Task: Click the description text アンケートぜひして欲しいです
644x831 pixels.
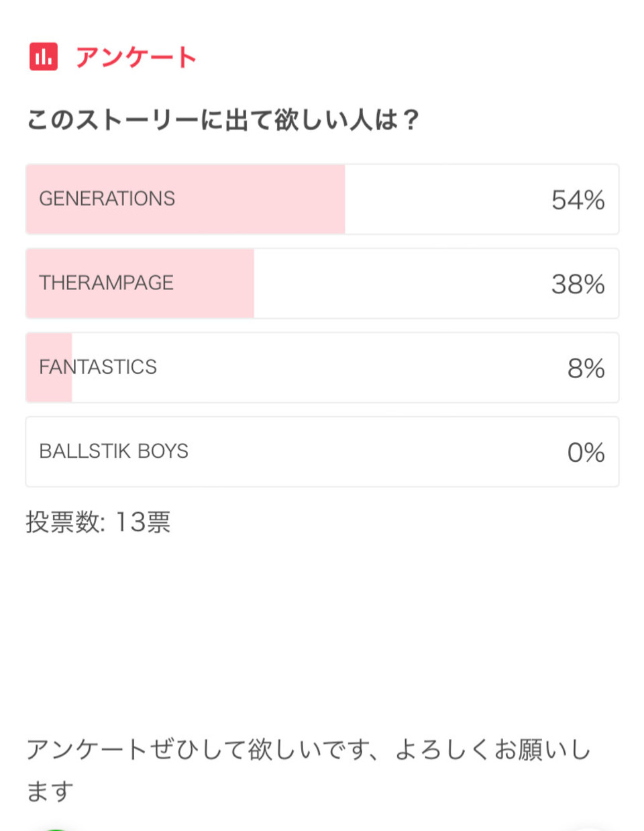Action: click(x=309, y=749)
